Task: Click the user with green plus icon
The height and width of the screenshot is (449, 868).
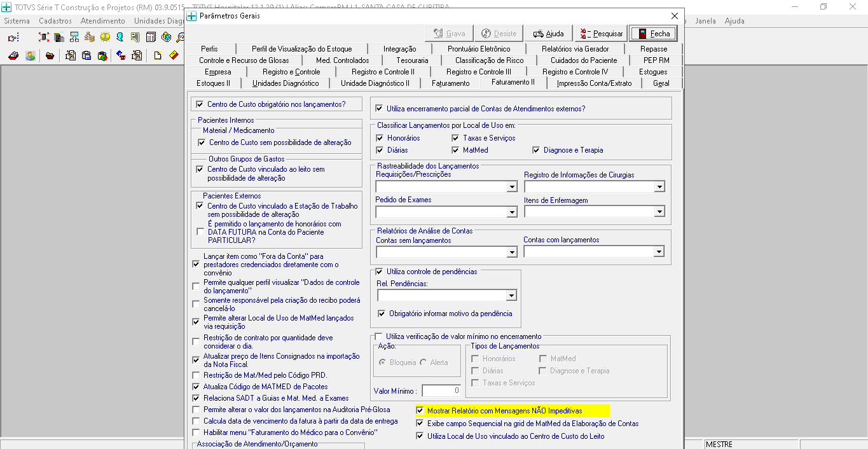Action: coord(29,55)
